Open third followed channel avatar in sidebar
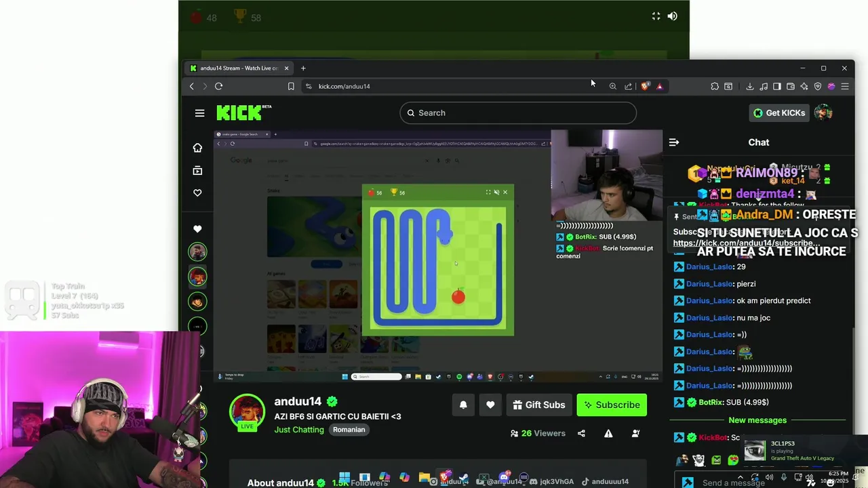This screenshot has width=868, height=488. coord(197,302)
